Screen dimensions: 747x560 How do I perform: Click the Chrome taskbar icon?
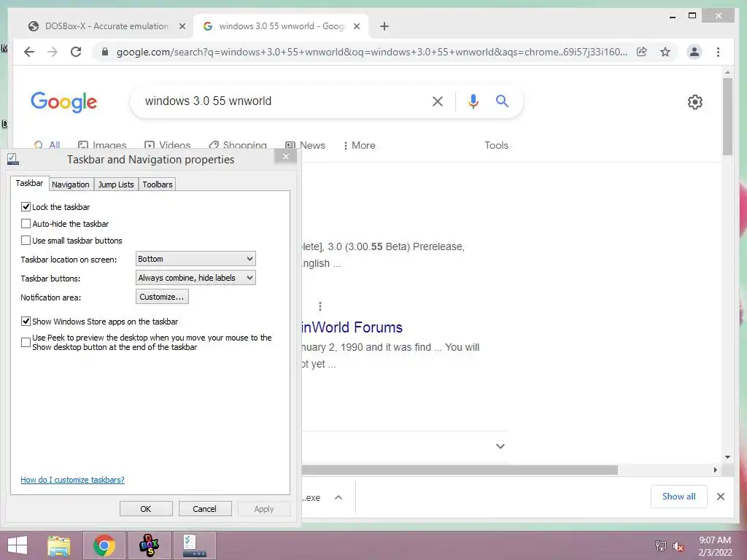coord(104,545)
